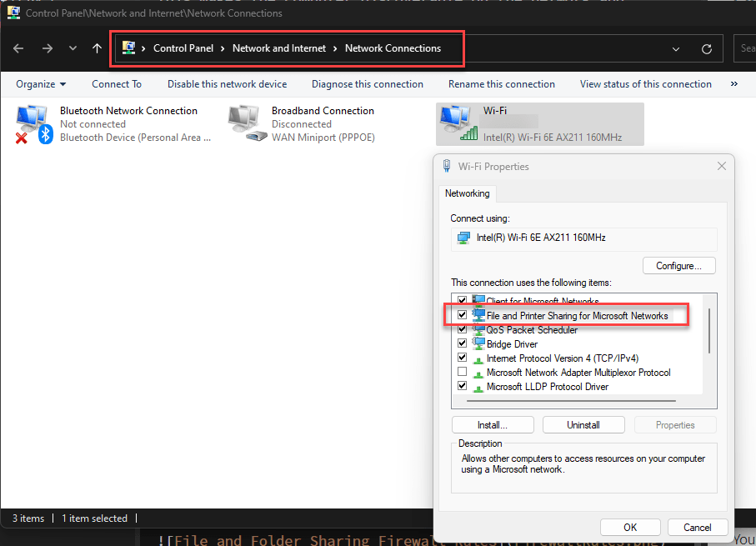
Task: Click the Connect using adapter field
Action: [x=583, y=238]
